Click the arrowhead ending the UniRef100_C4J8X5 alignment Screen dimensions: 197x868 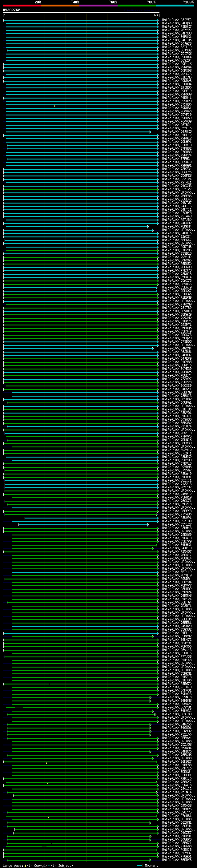pyautogui.click(x=151, y=132)
